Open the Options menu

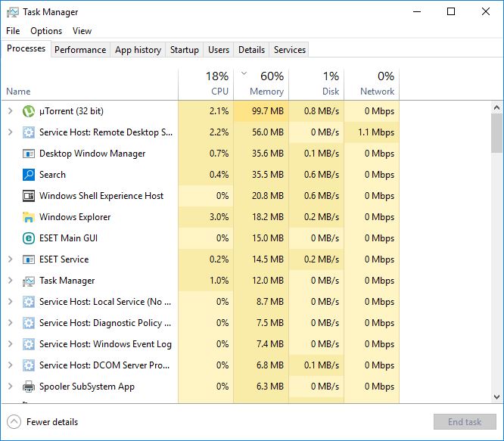point(46,31)
